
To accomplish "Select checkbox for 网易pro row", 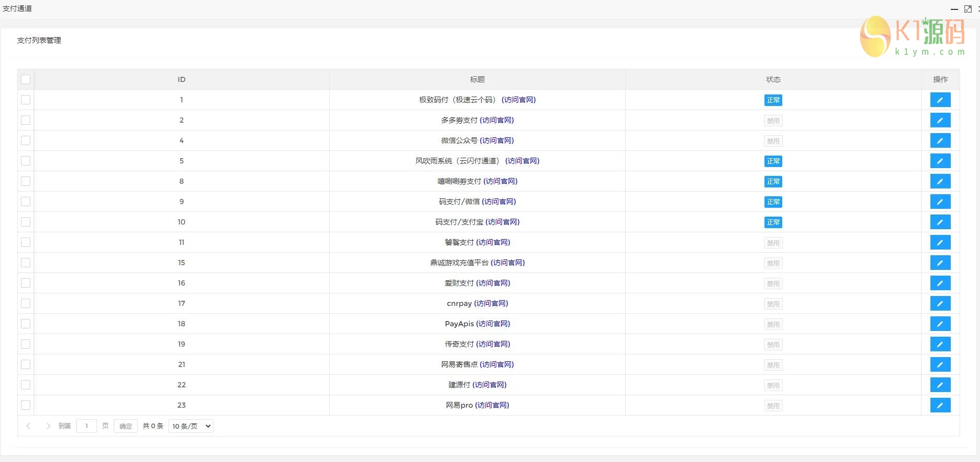I will click(26, 405).
